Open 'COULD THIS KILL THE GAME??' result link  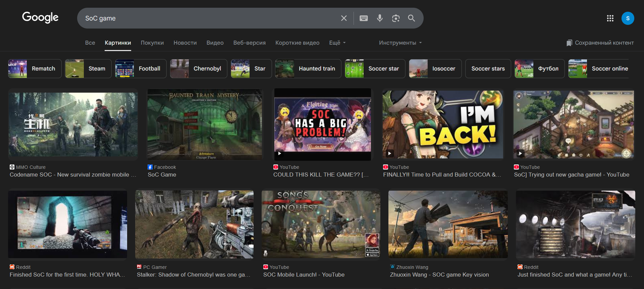coord(321,175)
